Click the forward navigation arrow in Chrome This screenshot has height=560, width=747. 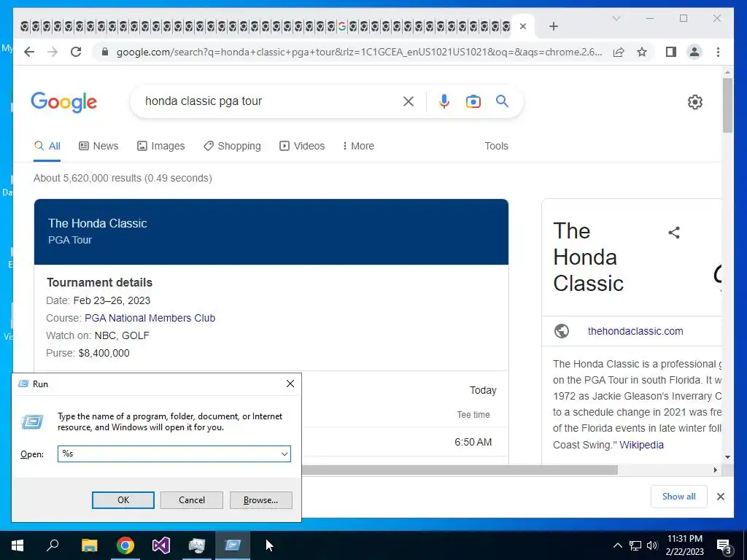(x=53, y=52)
